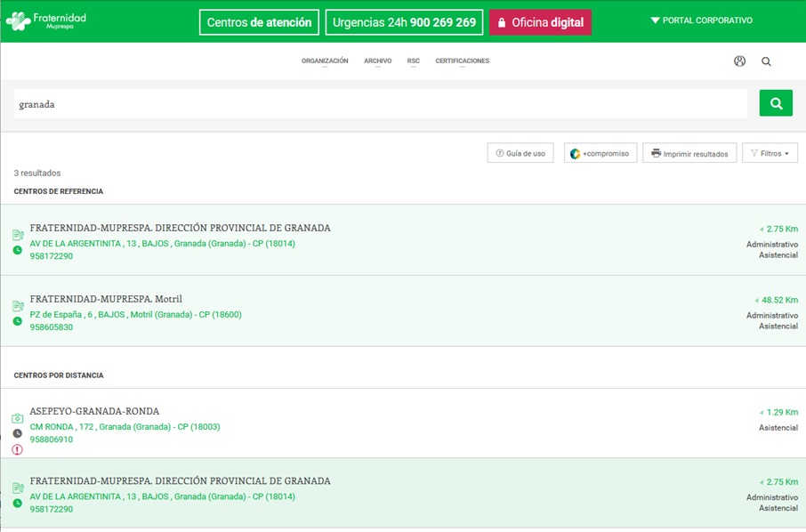Click the CM RONDA 172 address link
The image size is (806, 532).
(x=125, y=427)
